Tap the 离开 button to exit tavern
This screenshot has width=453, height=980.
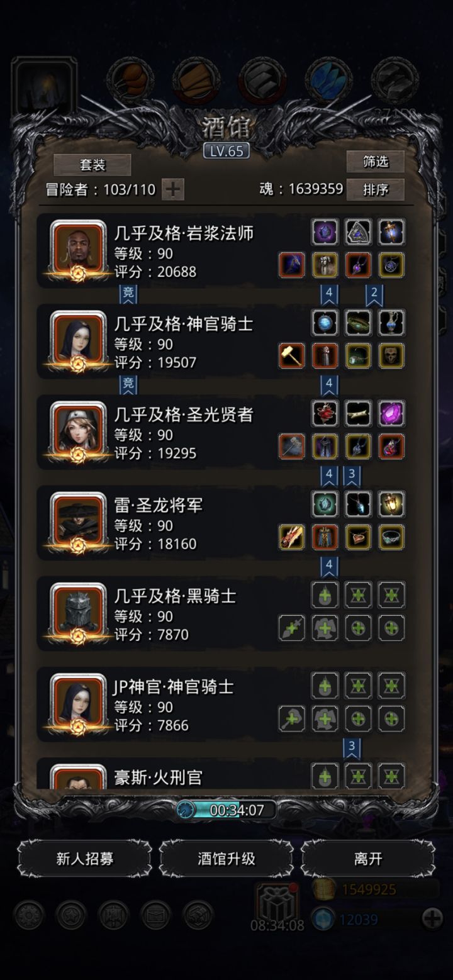tap(368, 859)
